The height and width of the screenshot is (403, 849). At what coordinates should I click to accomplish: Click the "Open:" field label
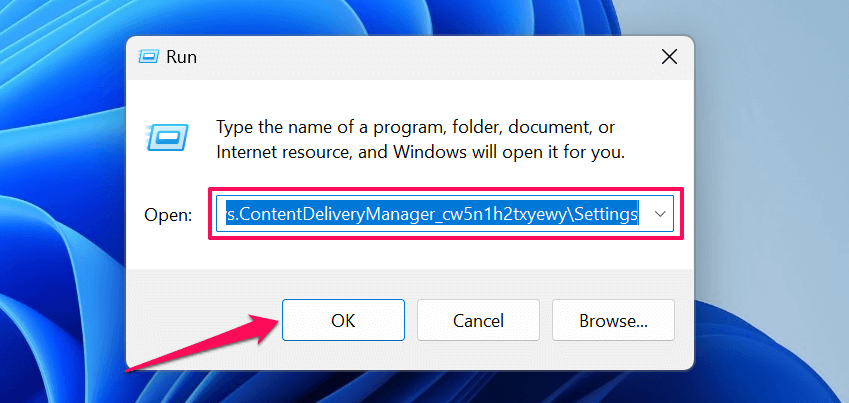168,215
